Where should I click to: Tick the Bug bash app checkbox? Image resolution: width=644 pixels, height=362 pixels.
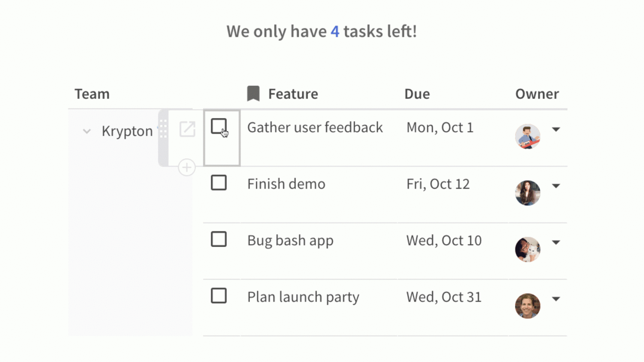[219, 240]
